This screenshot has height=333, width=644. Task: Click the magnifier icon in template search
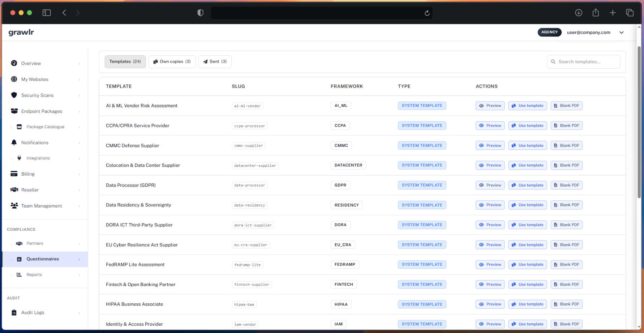pos(553,62)
